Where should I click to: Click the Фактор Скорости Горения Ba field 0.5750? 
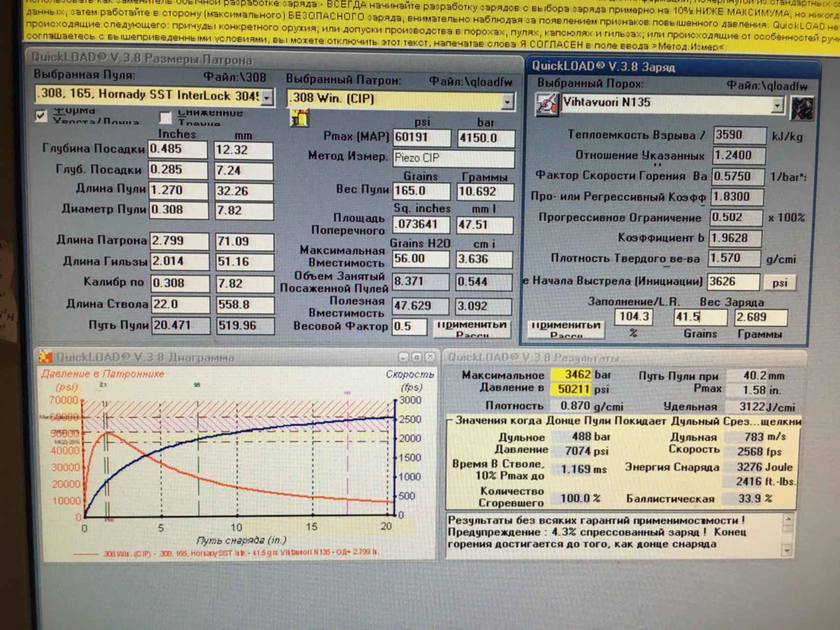coord(738,177)
